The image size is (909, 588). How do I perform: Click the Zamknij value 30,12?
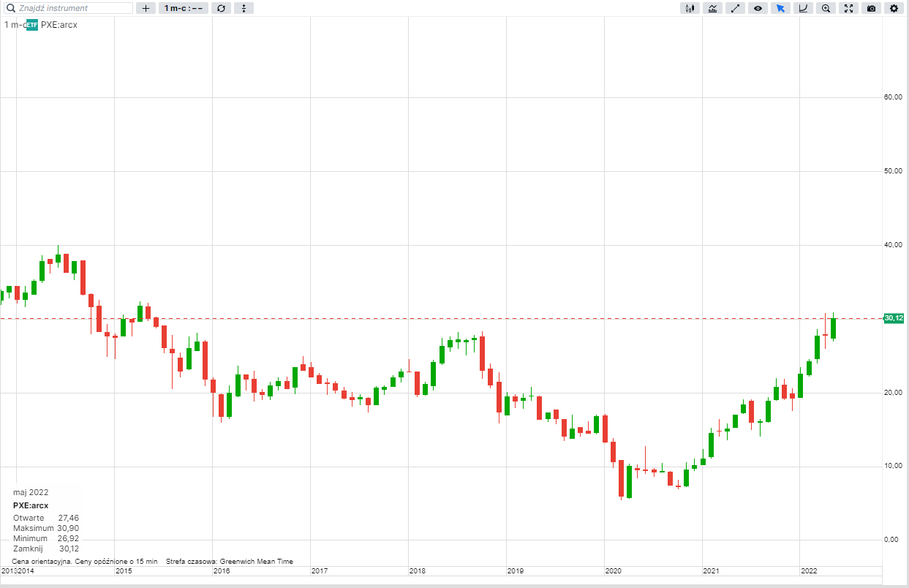click(x=68, y=549)
